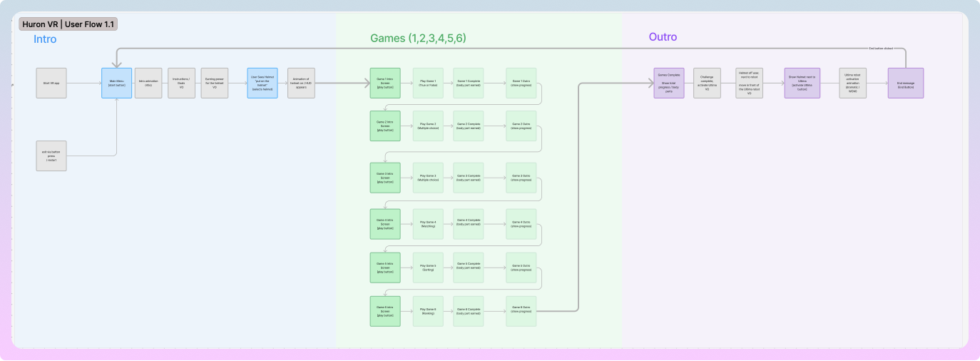Select the 'Game 1 Complete' node

coord(469,83)
